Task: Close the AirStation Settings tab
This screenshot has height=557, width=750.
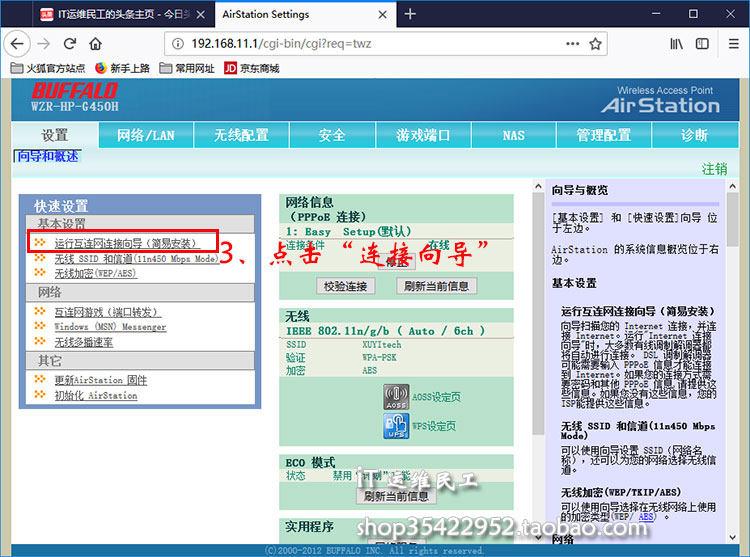Action: coord(382,15)
